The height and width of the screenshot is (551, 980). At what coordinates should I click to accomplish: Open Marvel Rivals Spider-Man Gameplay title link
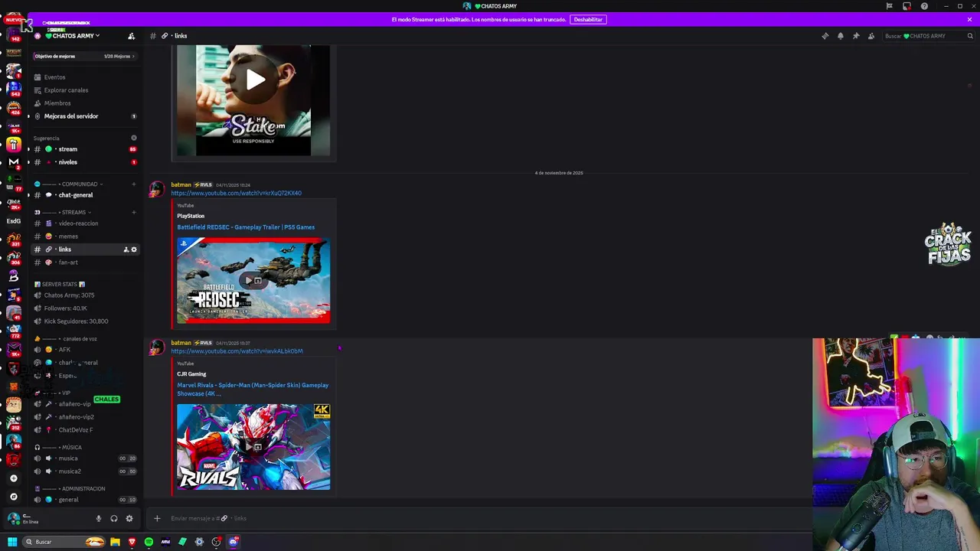253,390
